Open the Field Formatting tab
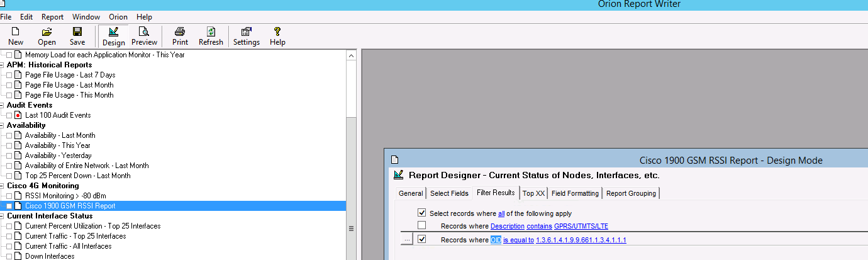868x260 pixels. [x=575, y=193]
